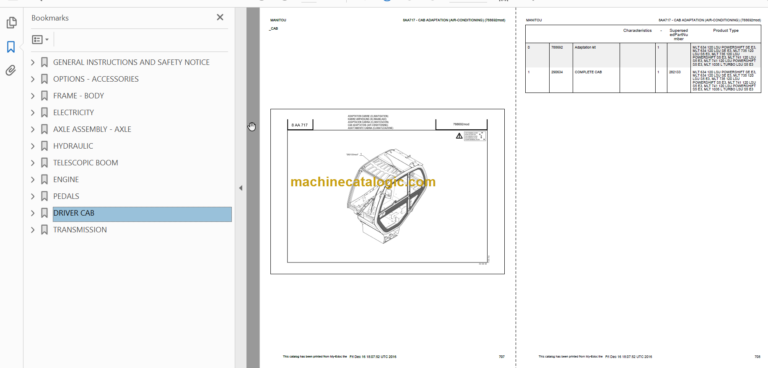
Task: Click bookmark icon beside DRIVER CAB
Action: [x=44, y=213]
